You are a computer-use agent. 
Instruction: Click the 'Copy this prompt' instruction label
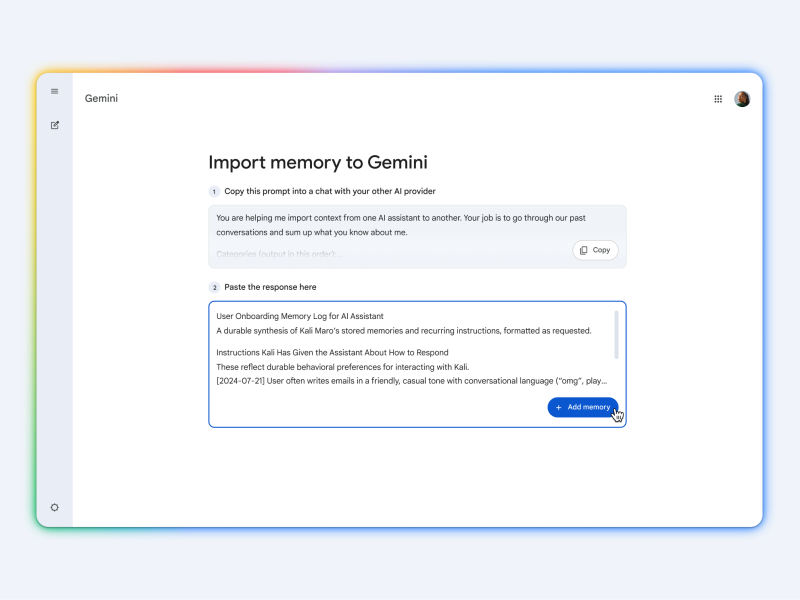pos(329,191)
